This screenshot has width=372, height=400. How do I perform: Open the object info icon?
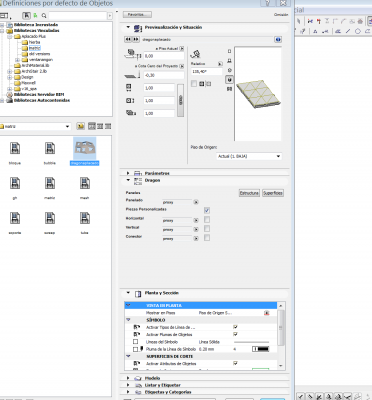pyautogui.click(x=278, y=39)
